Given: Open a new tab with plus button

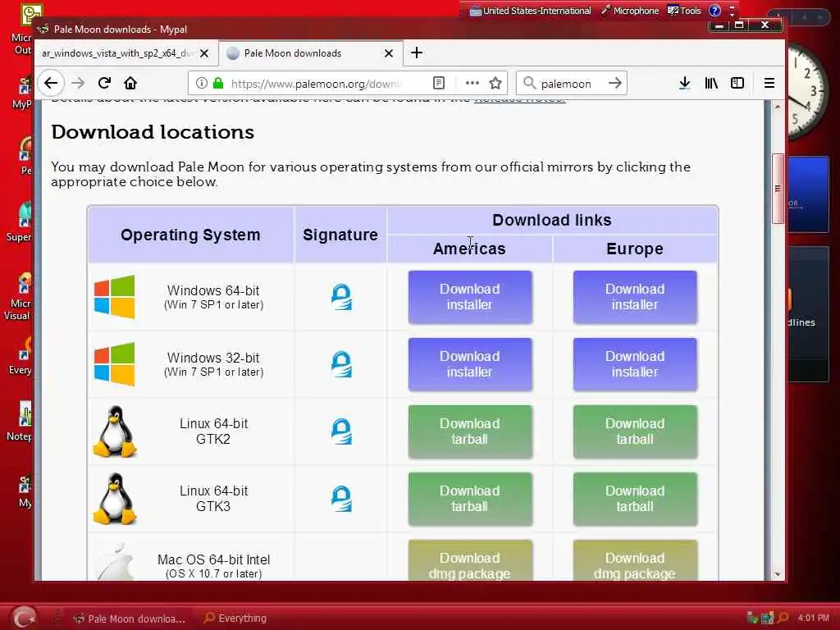Looking at the screenshot, I should (x=417, y=52).
